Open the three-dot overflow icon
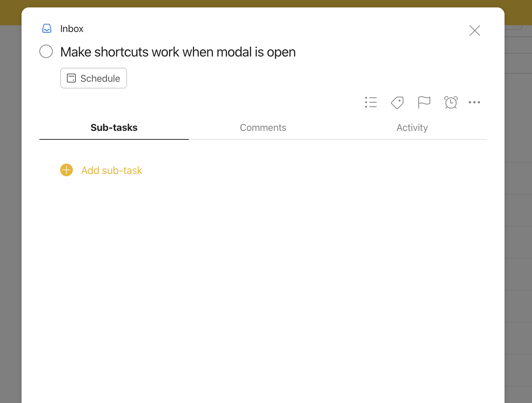Screen dimensions: 532x403 [x=474, y=102]
